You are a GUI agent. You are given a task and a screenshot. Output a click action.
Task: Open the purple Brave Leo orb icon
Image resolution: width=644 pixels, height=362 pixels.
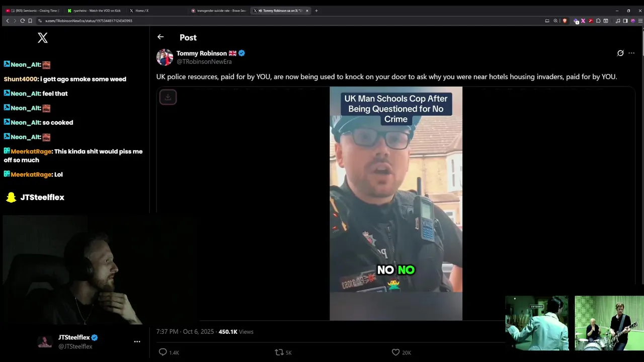click(x=632, y=21)
